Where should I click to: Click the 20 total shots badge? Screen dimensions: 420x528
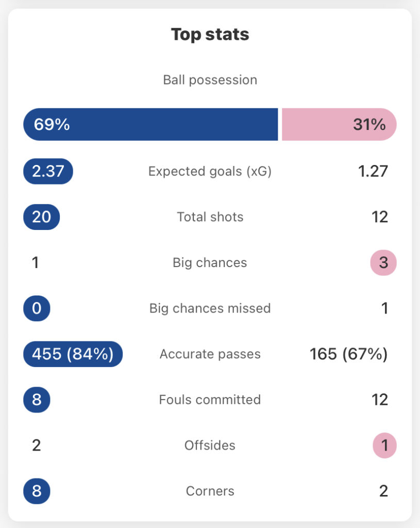coord(41,217)
